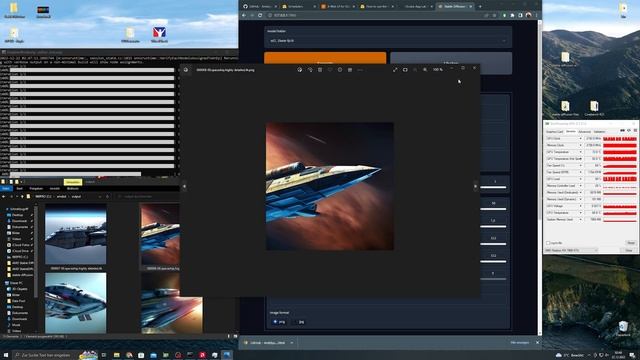The height and width of the screenshot is (360, 640).
Task: Open Task View from the taskbar
Action: point(104,355)
